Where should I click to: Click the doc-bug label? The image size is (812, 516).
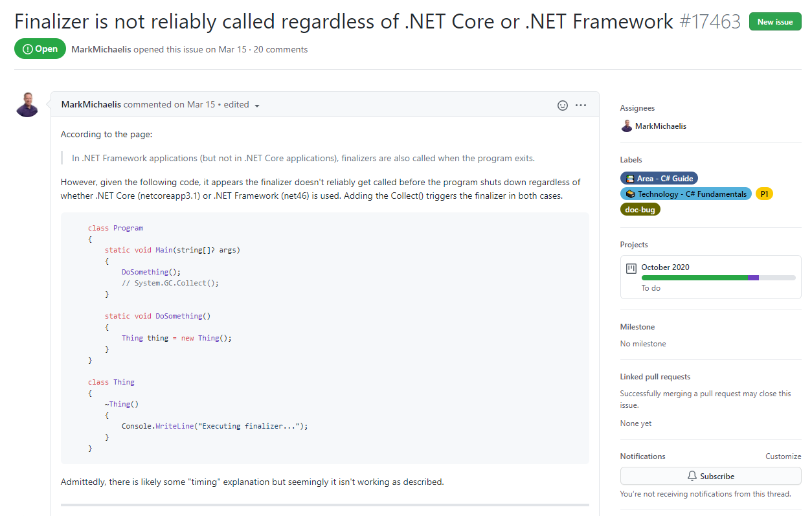[x=640, y=209]
